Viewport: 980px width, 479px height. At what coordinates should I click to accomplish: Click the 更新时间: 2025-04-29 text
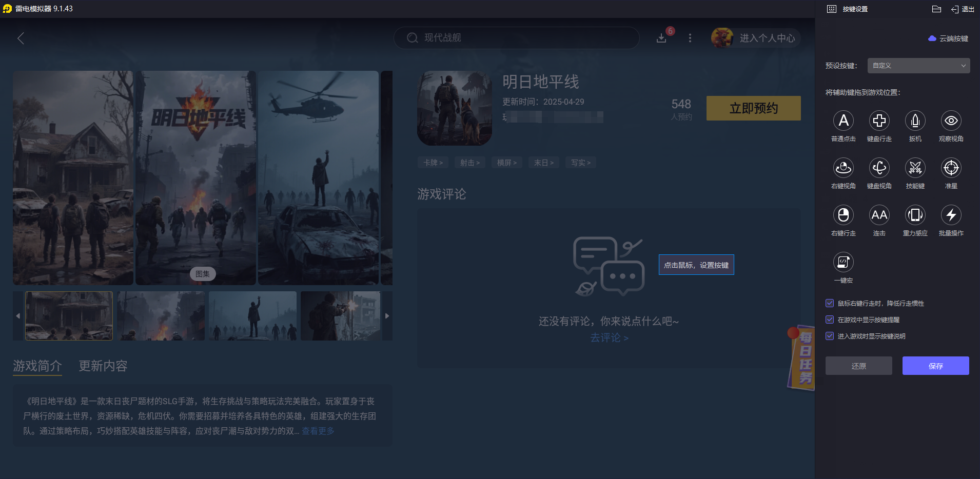543,102
